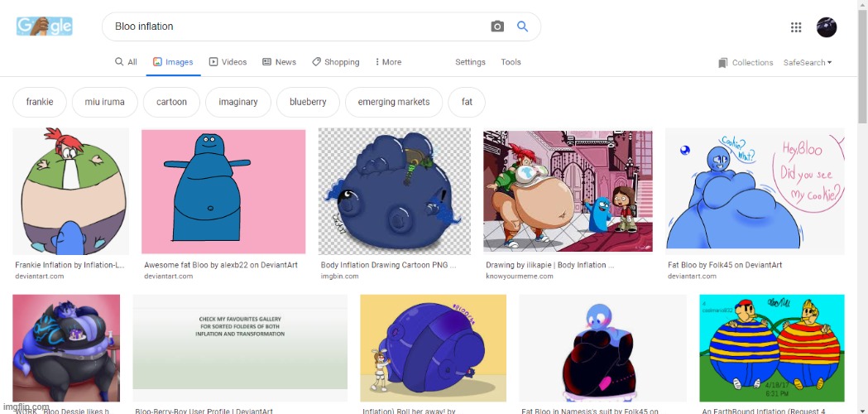Click 'Drawing by ilikapie | Body Inflation' title

point(549,265)
